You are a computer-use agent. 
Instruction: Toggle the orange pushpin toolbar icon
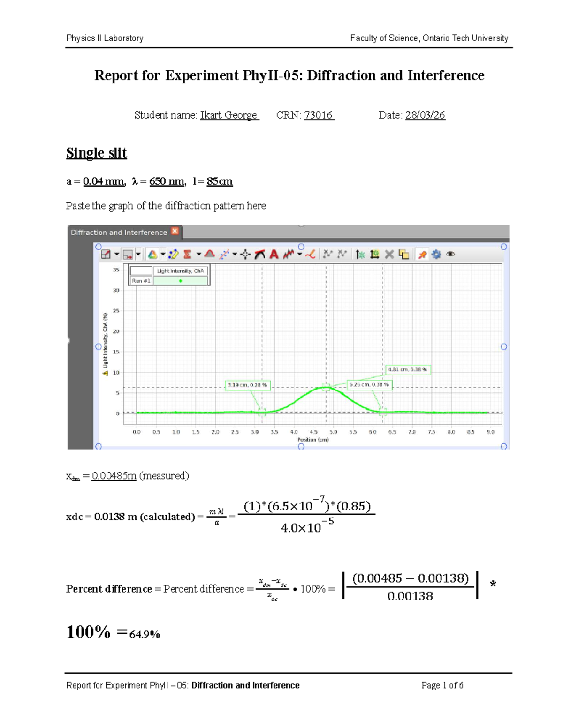point(423,255)
